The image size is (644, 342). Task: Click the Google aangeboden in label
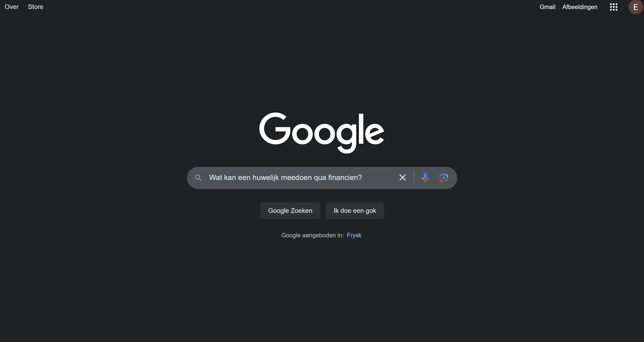click(x=312, y=235)
